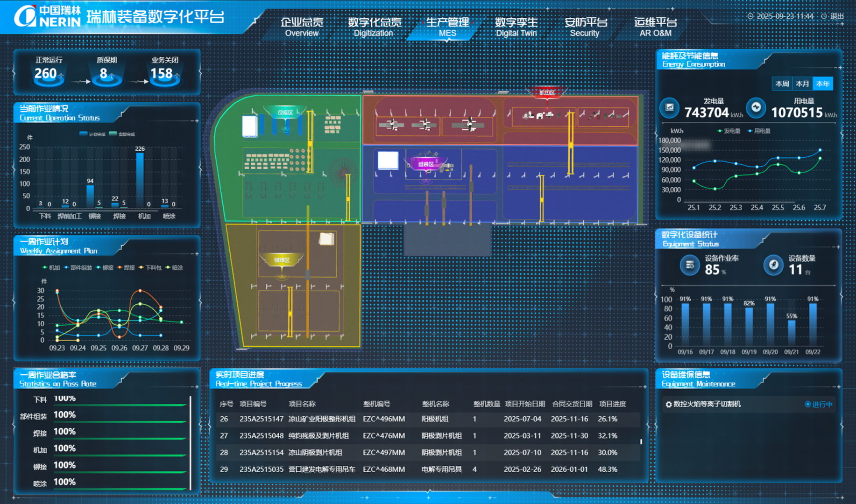The width and height of the screenshot is (856, 504).
Task: Click the gear icon beside 数控火焰等离子切割机
Action: click(668, 404)
